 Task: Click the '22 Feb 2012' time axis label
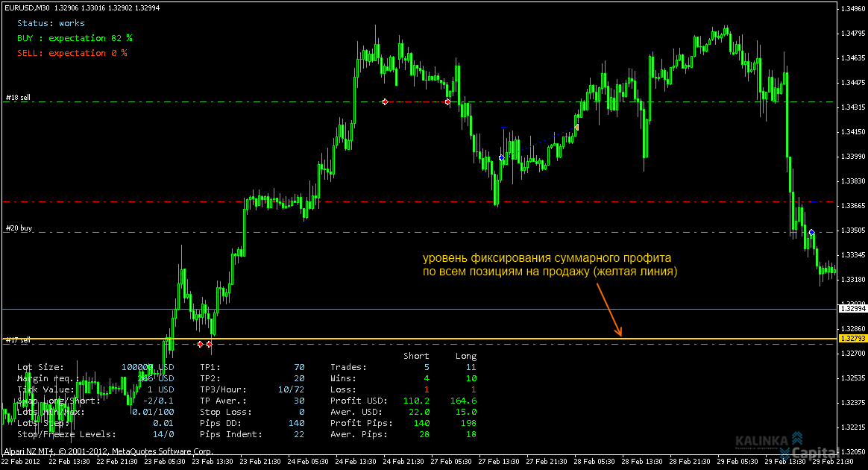(x=21, y=462)
